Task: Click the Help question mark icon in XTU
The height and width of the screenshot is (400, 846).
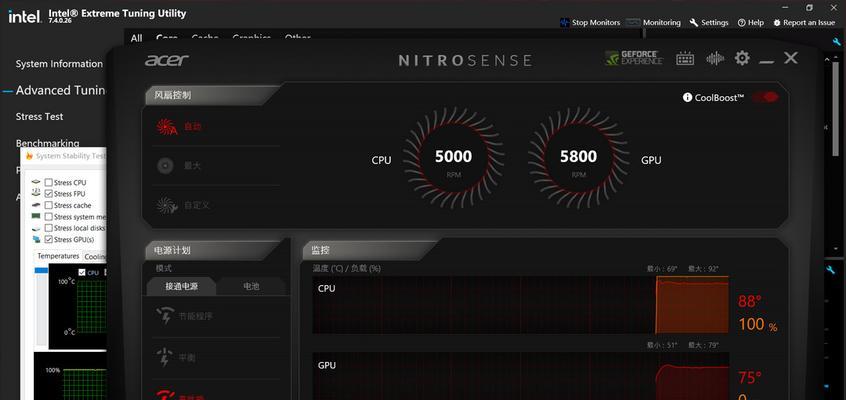Action: click(741, 23)
